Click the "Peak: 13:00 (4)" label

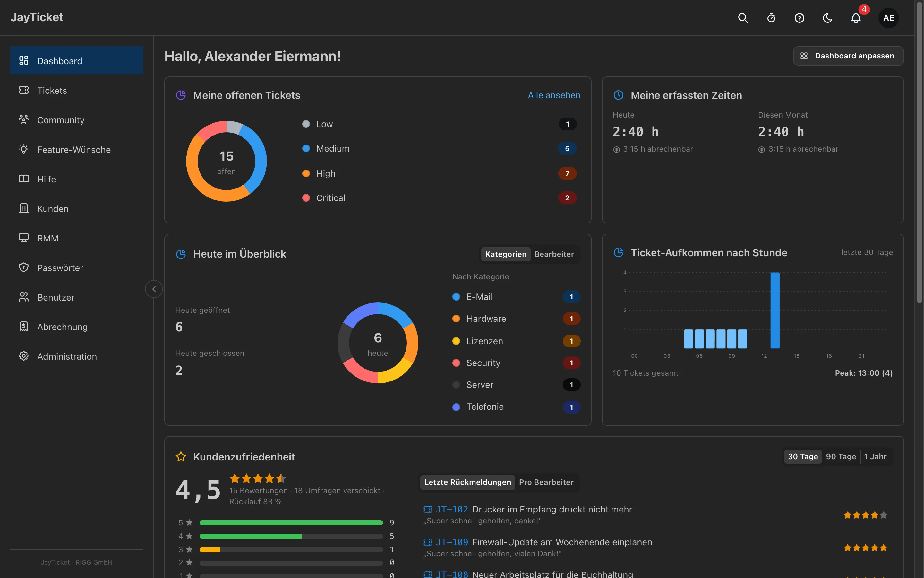[x=864, y=373]
